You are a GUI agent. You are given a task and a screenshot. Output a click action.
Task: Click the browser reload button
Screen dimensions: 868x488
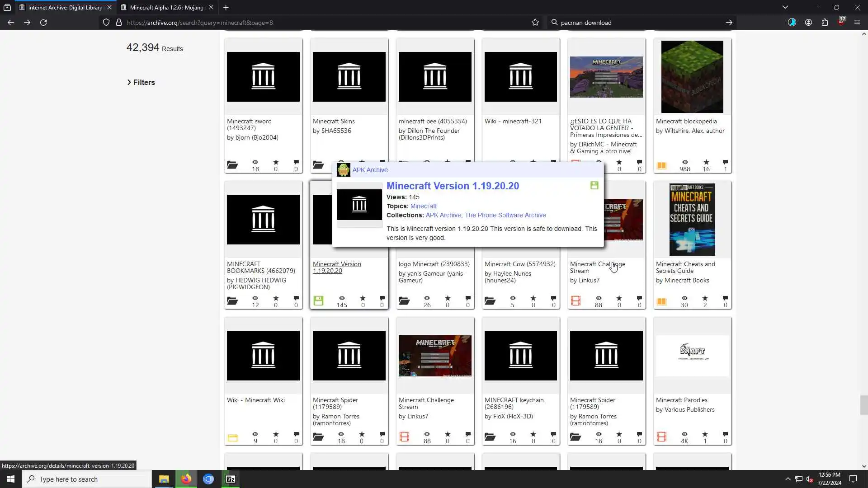tap(43, 23)
